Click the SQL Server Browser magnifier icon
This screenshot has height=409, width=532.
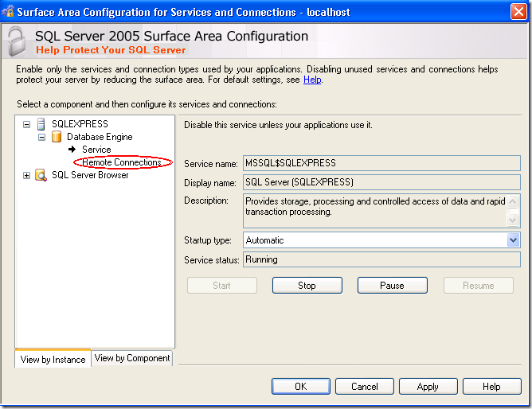coord(41,175)
